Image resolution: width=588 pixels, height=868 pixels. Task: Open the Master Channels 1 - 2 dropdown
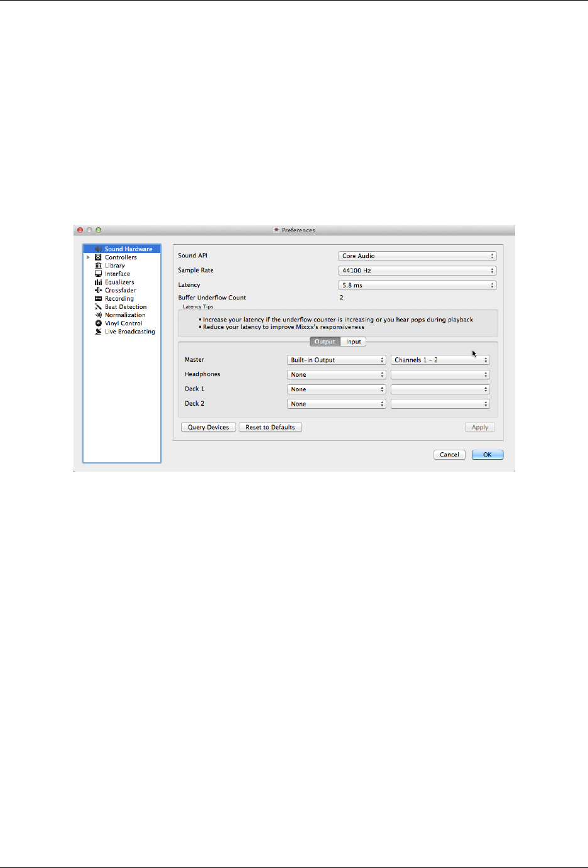click(x=440, y=360)
